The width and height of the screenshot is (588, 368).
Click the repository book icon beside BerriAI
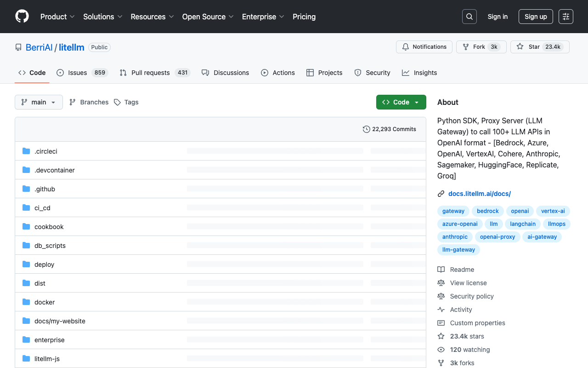click(18, 47)
